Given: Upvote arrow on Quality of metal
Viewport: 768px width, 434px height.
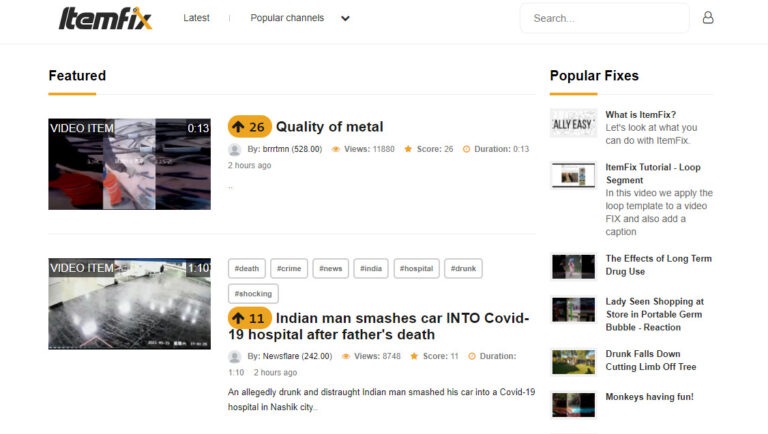Looking at the screenshot, I should (x=238, y=127).
